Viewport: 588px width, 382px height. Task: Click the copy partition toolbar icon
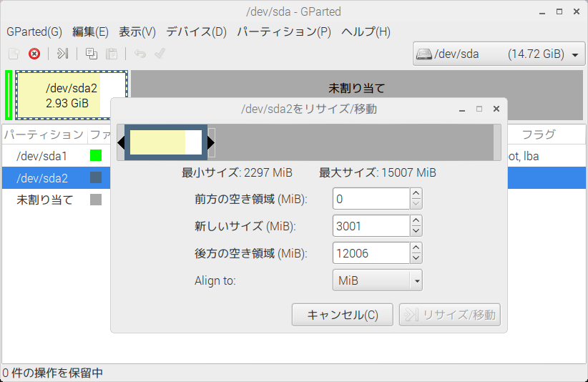(91, 54)
